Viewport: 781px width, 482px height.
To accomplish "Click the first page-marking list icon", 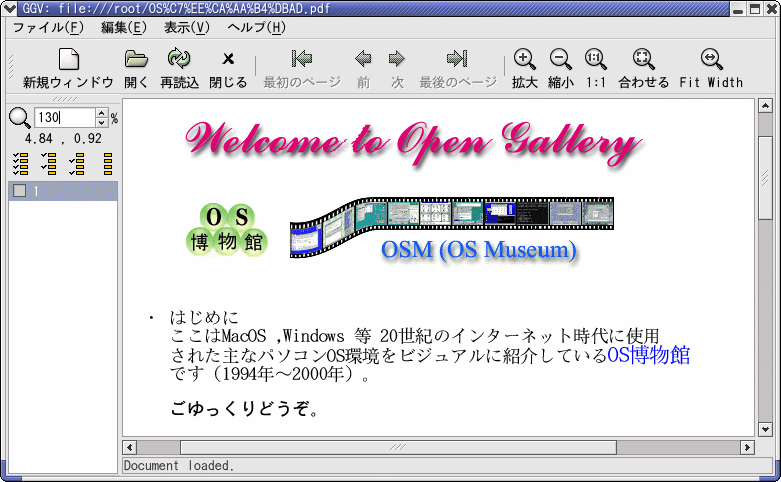I will pos(20,164).
